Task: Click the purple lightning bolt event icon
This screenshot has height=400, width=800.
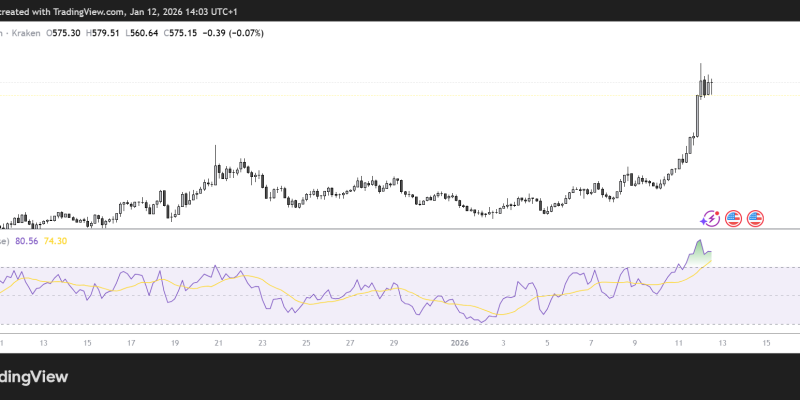Action: pos(711,218)
